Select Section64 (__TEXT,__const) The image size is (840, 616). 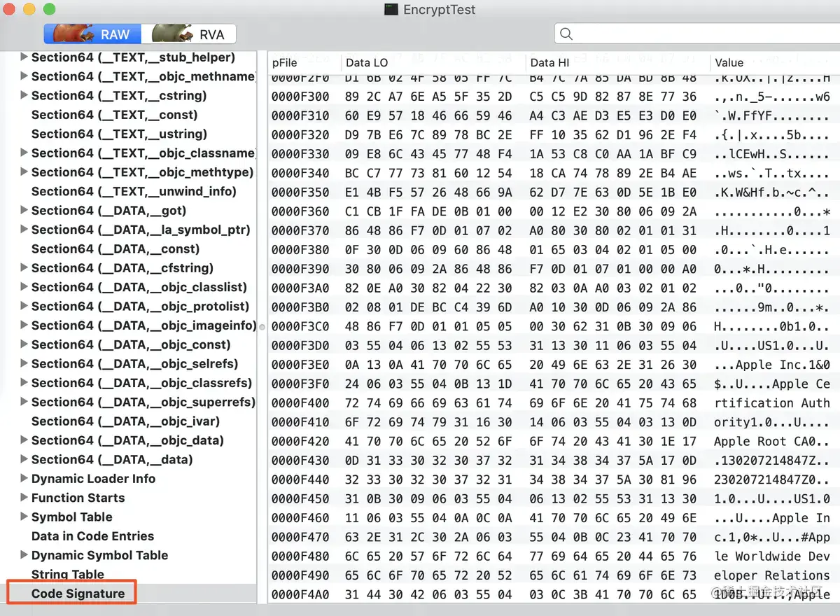pos(115,115)
